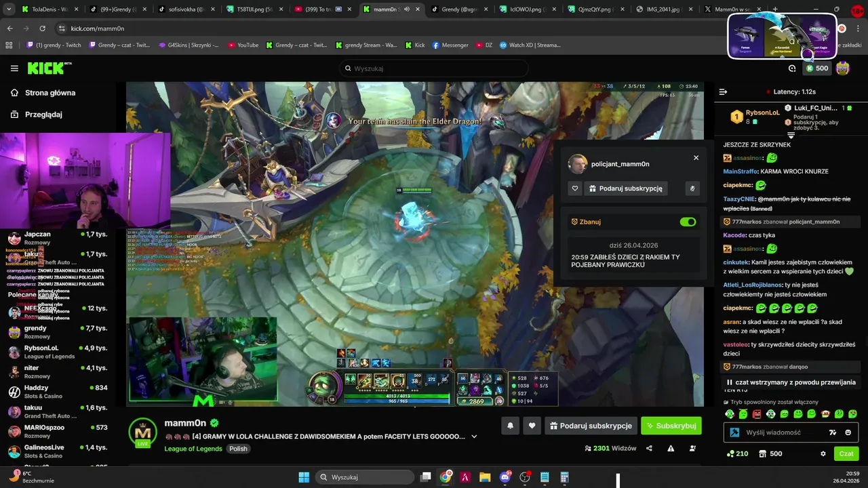This screenshot has width=868, height=488.
Task: Open GalineosLive channel in sidebar
Action: (x=57, y=451)
